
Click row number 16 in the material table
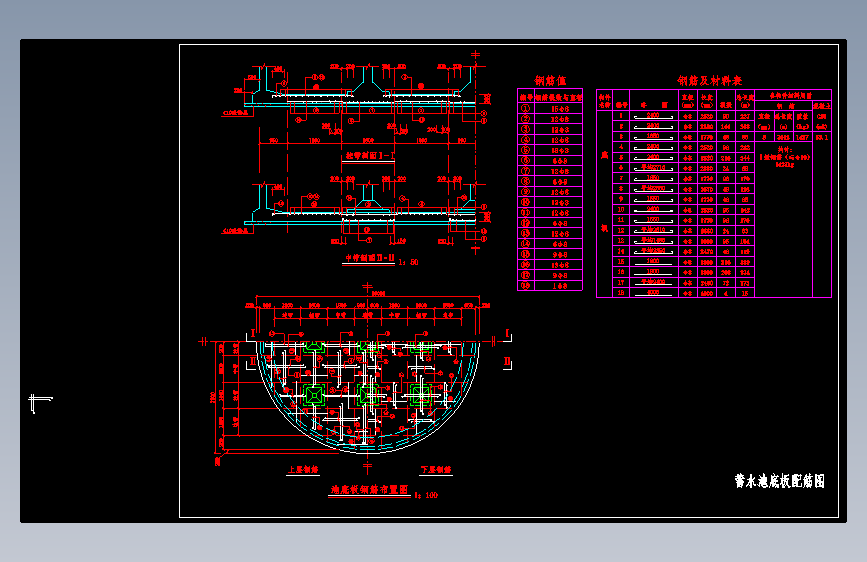pos(621,272)
